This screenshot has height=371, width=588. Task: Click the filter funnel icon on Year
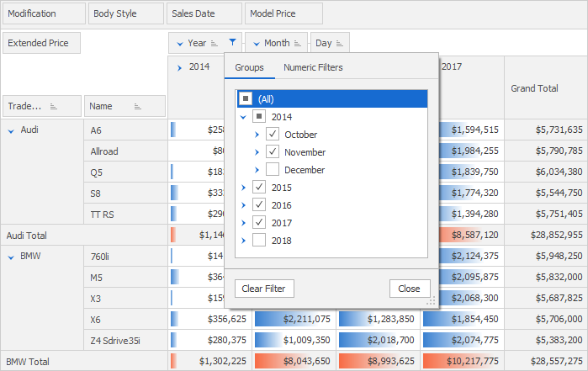232,43
